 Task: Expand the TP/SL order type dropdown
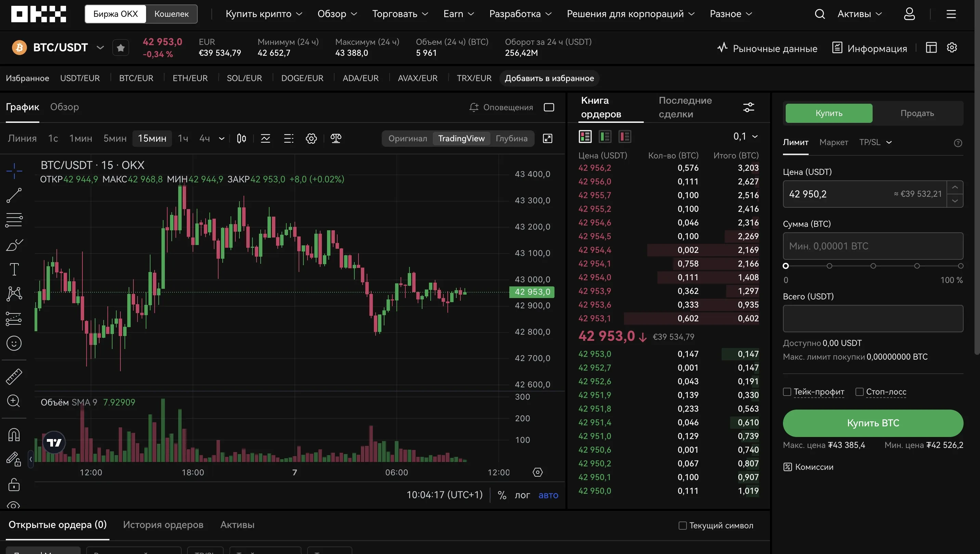[x=875, y=142]
